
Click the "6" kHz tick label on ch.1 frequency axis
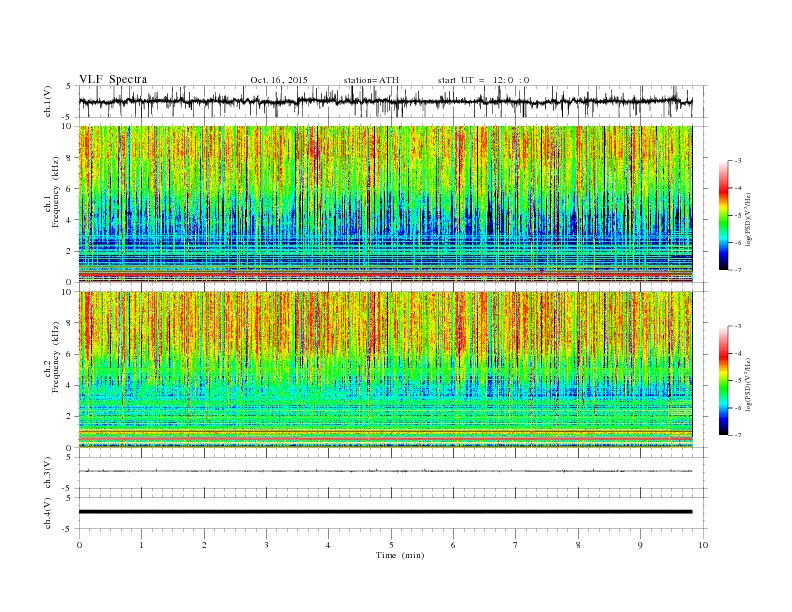pos(69,189)
